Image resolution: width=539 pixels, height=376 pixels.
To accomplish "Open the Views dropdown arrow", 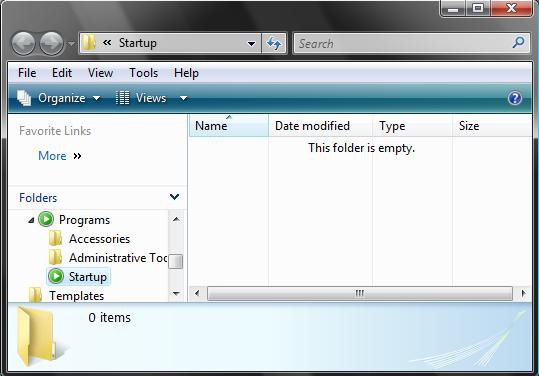I will tap(184, 99).
